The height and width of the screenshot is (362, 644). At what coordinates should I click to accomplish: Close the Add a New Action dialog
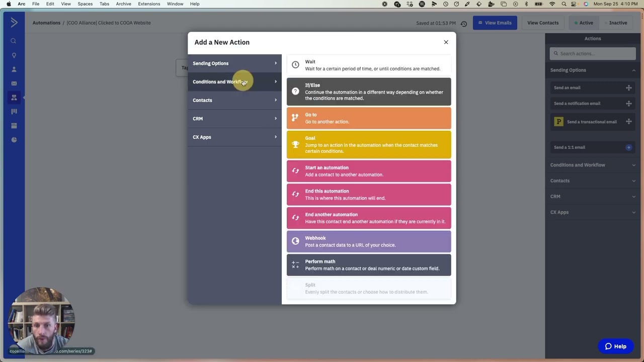(446, 42)
